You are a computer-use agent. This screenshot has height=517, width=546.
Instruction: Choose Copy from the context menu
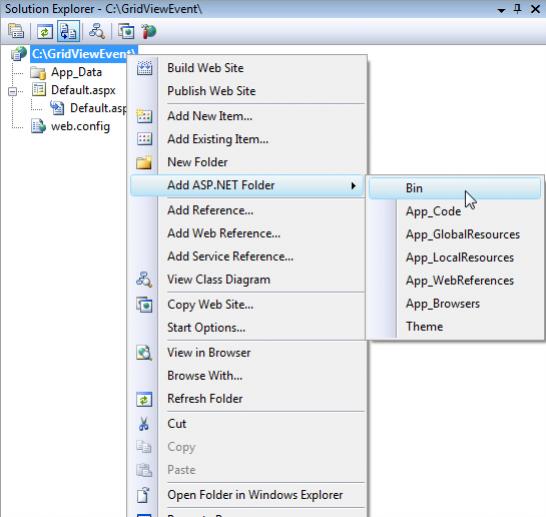click(x=181, y=447)
